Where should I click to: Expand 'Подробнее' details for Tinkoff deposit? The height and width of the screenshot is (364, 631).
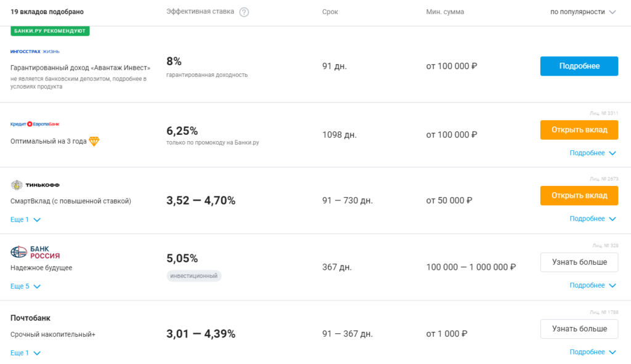[x=592, y=219]
